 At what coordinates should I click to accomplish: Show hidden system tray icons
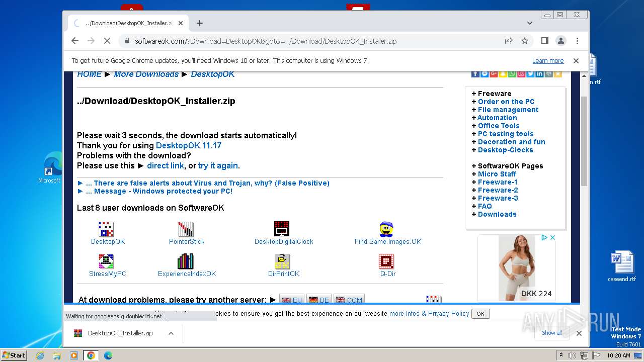click(562, 355)
